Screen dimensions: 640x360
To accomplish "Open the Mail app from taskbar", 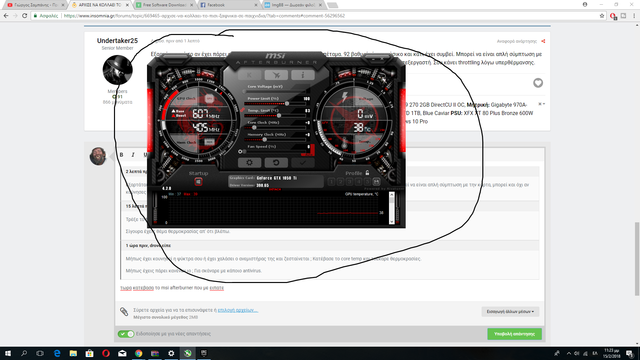I will click(x=122, y=353).
